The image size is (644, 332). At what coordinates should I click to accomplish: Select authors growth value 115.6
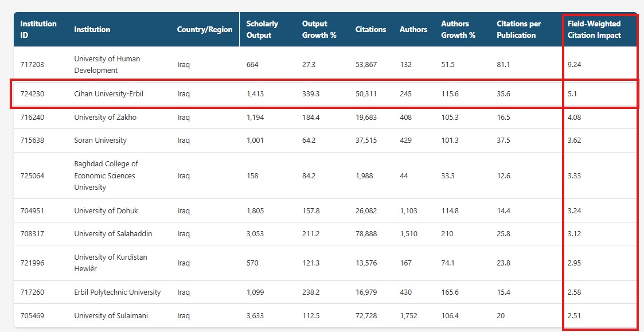(x=450, y=93)
